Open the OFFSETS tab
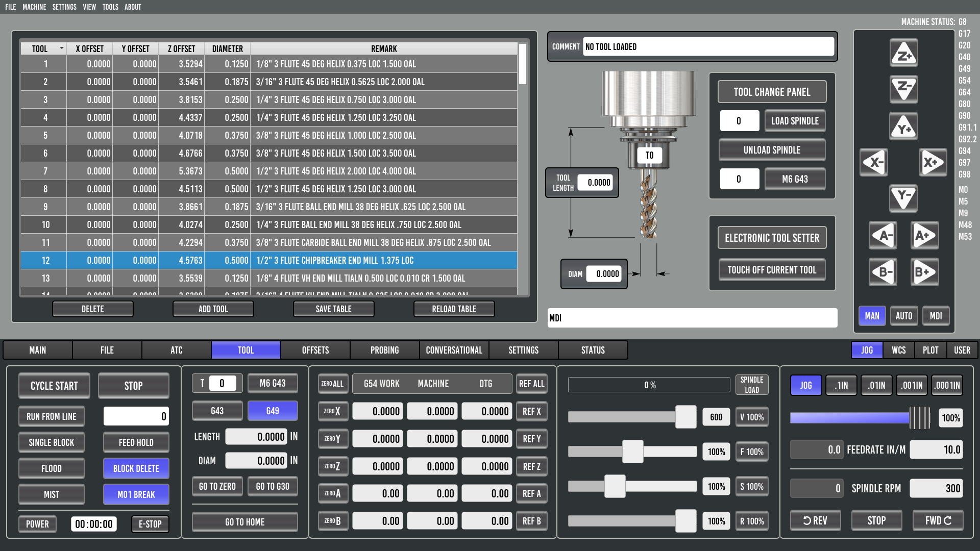Image resolution: width=980 pixels, height=551 pixels. click(315, 350)
